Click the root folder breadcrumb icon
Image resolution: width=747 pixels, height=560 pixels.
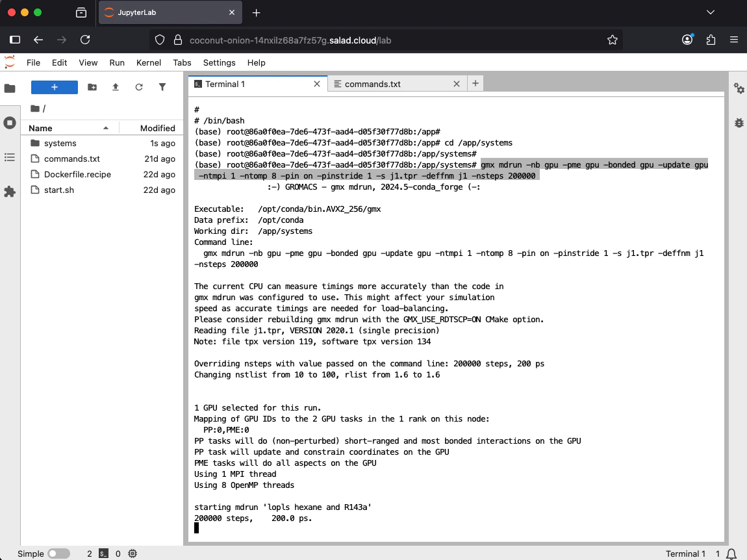35,108
